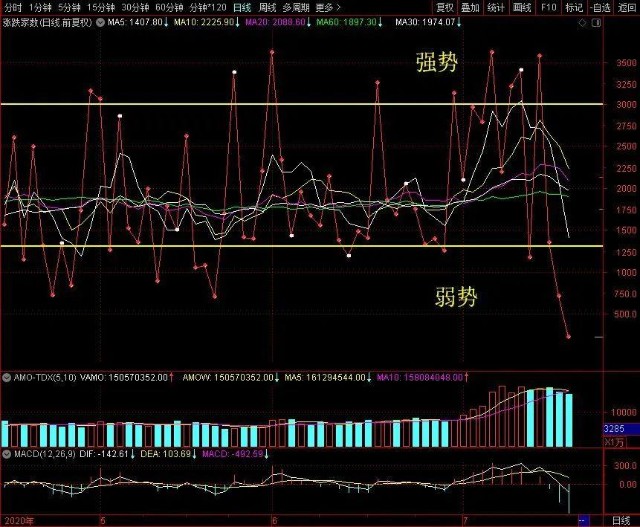Screen dimensions: 640x527
Task: Click the MACD(12,26,9) indicator label
Action: [x=44, y=454]
